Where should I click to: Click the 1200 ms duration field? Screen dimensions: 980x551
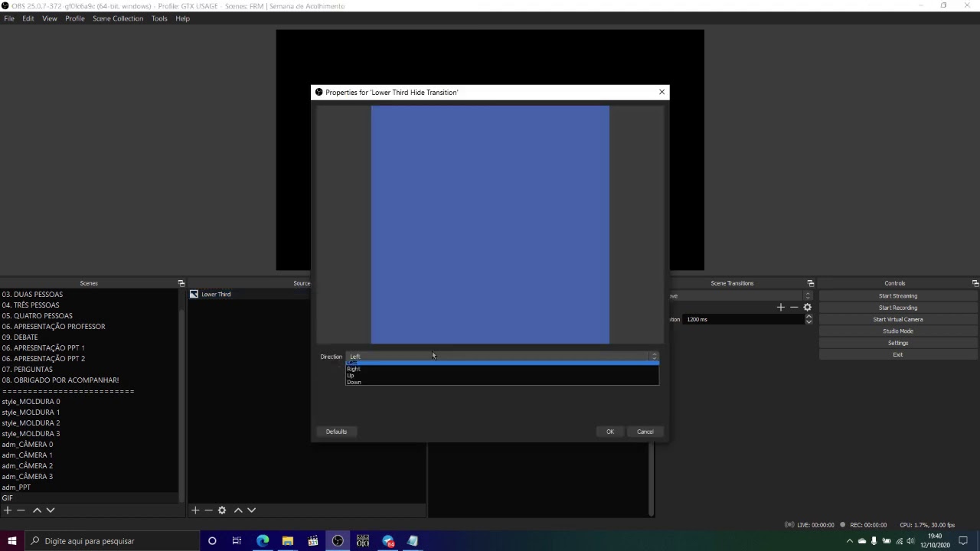coord(743,319)
